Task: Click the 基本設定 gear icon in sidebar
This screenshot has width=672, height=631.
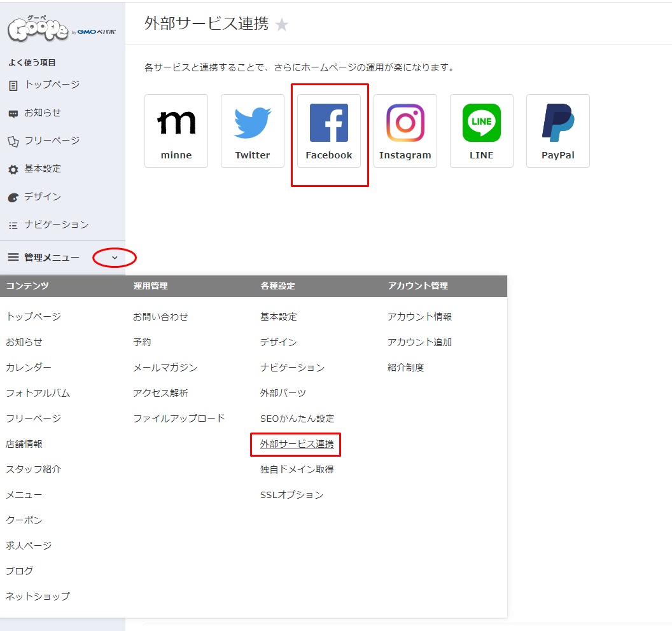Action: click(x=13, y=170)
